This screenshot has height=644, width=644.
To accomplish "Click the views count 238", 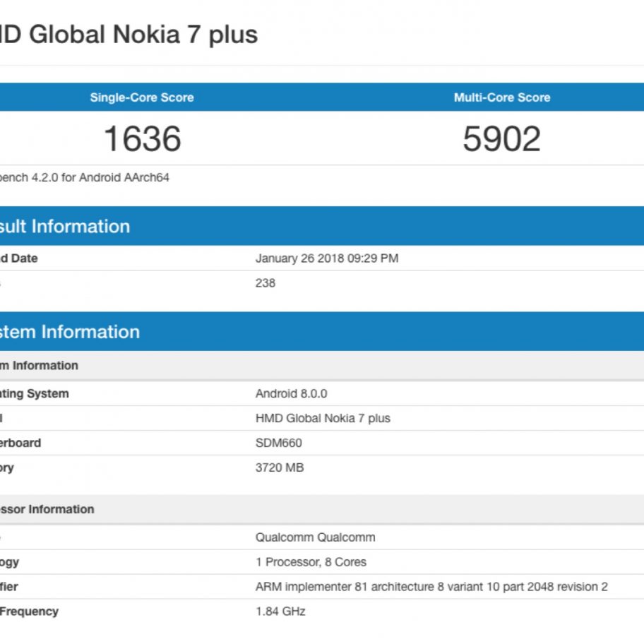I will 266,283.
